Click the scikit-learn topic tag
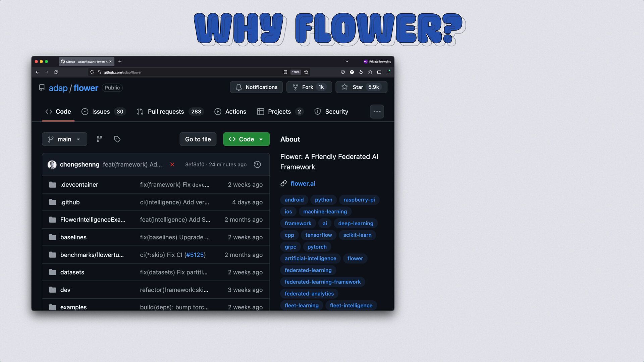Image resolution: width=644 pixels, height=362 pixels. pos(357,235)
